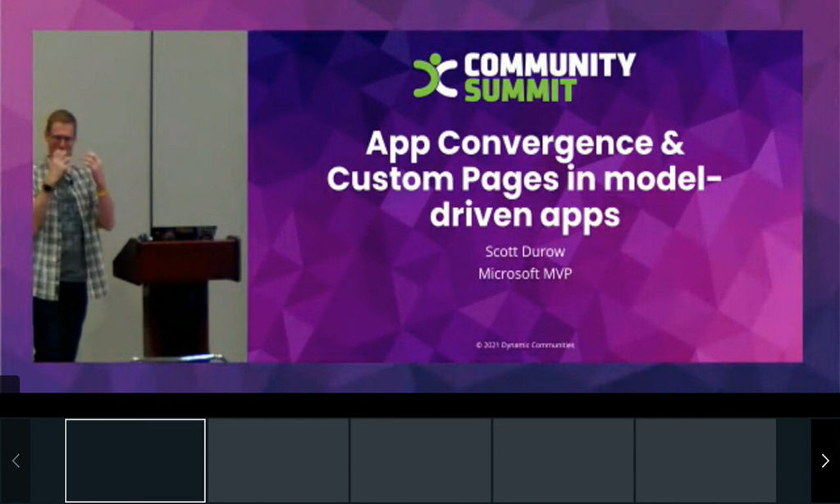Open the second thumbnail in the strip
The width and height of the screenshot is (840, 504).
(x=278, y=461)
